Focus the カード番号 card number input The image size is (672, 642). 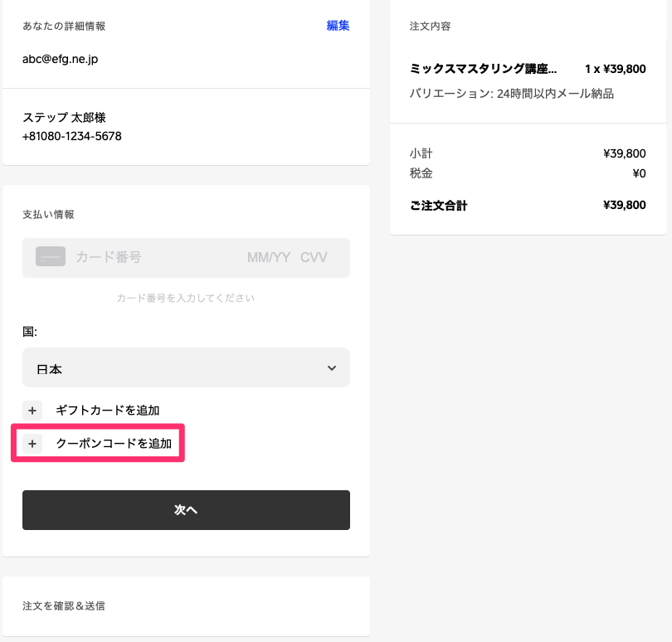click(x=109, y=257)
